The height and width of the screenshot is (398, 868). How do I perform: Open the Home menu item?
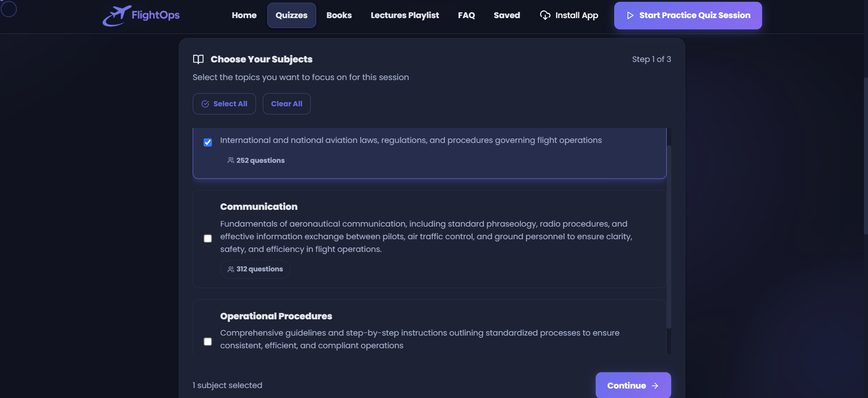click(244, 15)
